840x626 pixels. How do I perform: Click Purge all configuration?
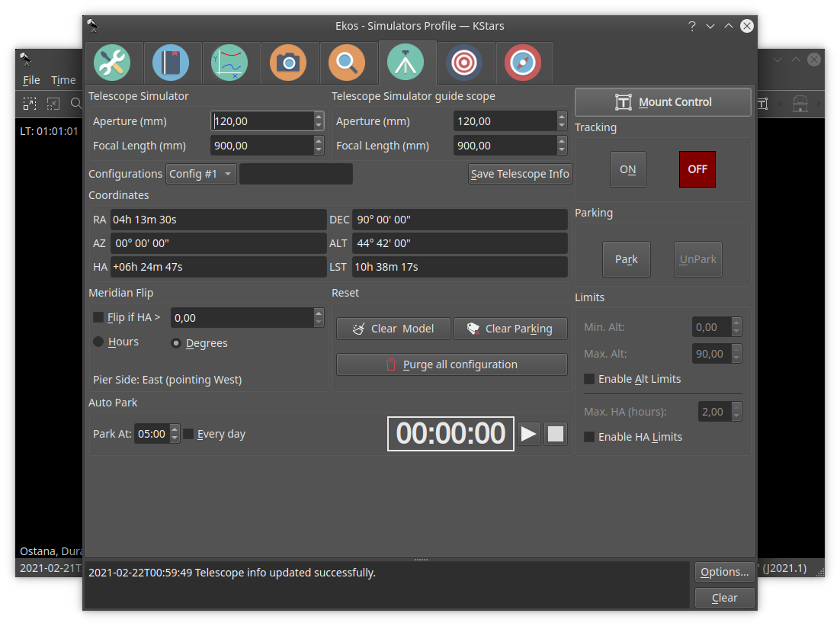click(x=451, y=364)
